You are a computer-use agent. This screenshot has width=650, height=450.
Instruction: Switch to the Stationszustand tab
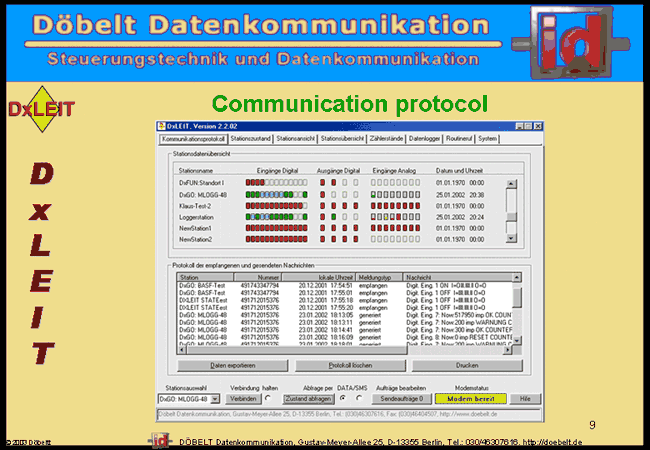(250, 139)
